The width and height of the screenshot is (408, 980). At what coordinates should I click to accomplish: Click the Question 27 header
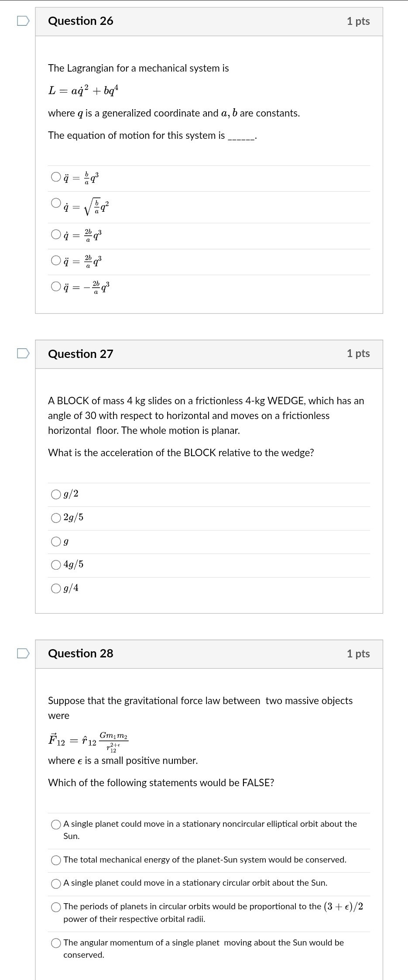coord(81,353)
